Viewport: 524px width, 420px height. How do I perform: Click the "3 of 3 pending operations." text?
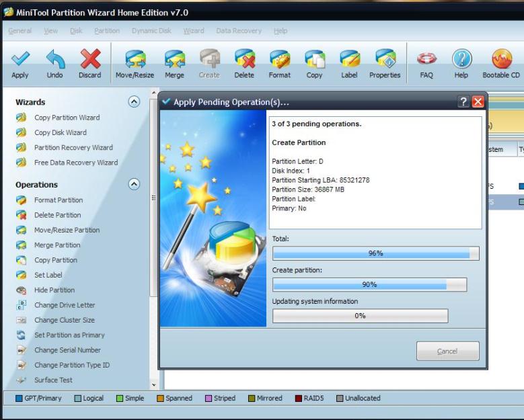(x=316, y=124)
